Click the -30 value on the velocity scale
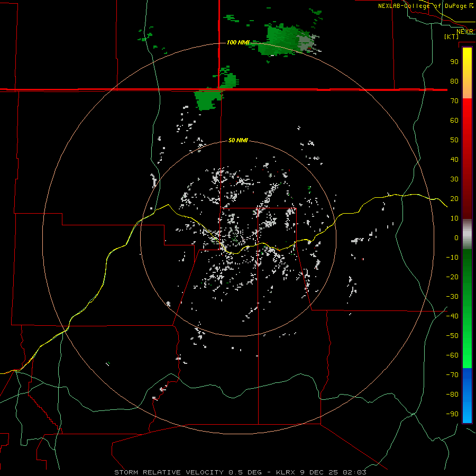The image size is (476, 476). point(452,297)
